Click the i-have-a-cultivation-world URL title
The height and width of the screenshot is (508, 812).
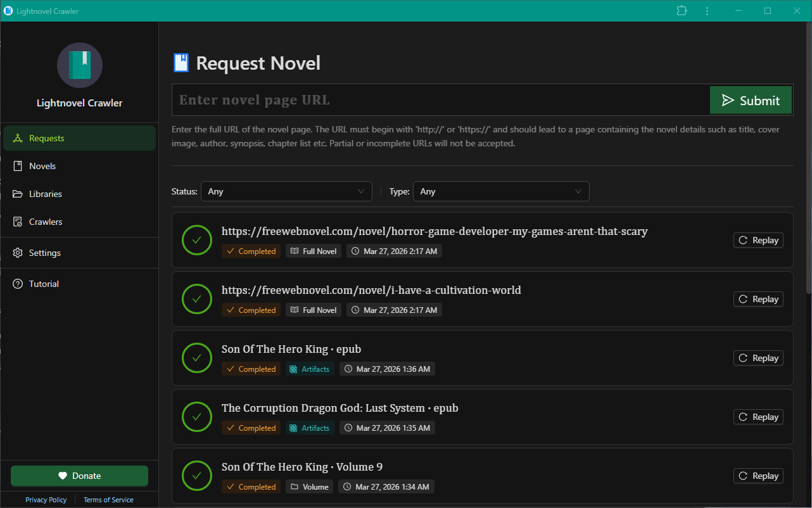(371, 290)
